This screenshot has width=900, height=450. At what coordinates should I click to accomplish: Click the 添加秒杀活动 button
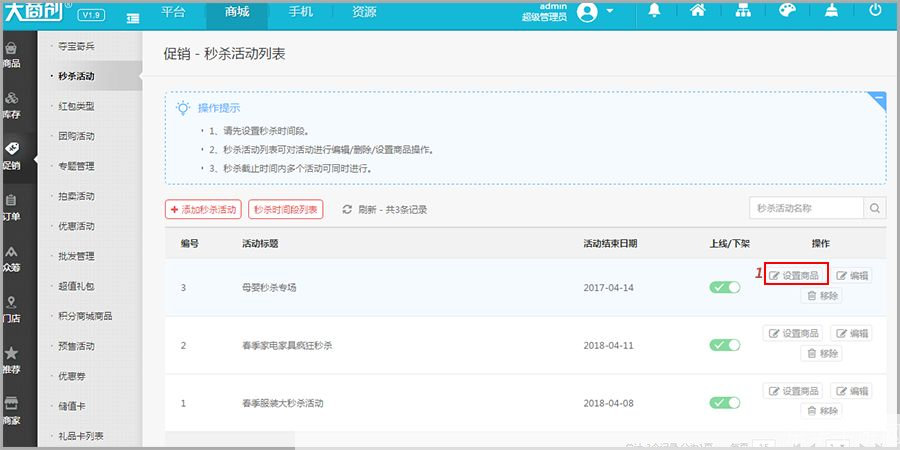[x=204, y=210]
